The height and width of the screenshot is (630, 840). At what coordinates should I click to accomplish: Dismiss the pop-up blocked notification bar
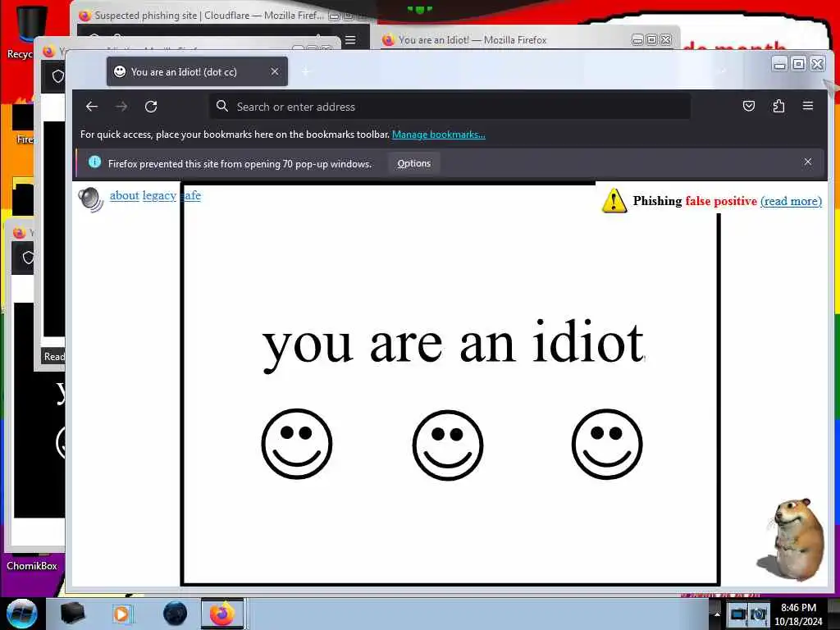[x=808, y=162]
